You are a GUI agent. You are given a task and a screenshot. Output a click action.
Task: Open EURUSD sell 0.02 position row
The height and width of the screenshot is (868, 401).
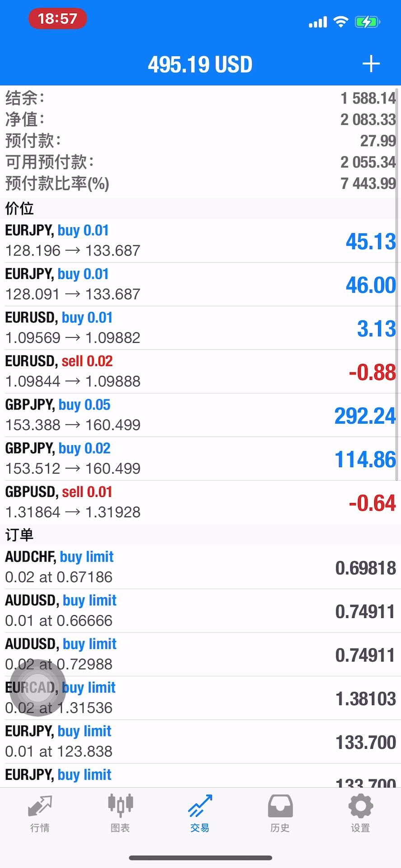200,371
